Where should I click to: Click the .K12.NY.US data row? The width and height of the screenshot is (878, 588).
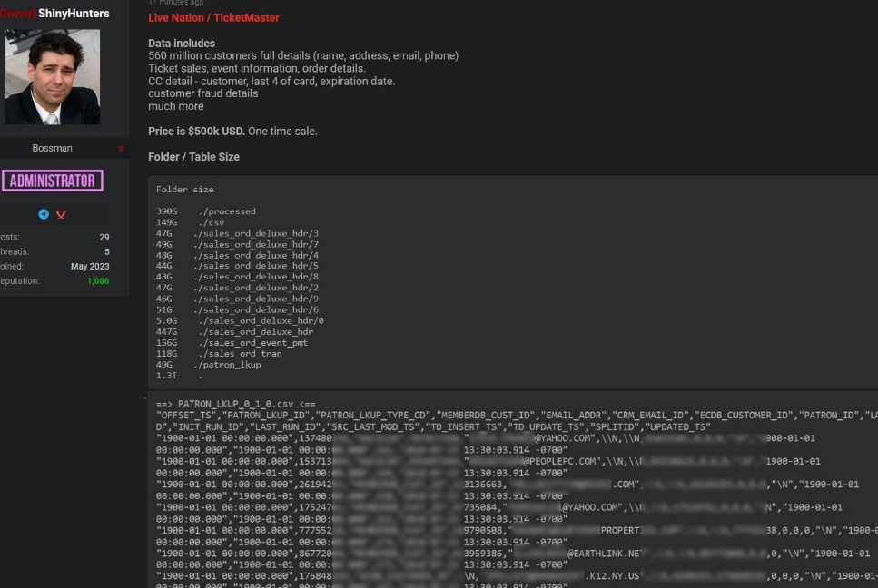517,575
